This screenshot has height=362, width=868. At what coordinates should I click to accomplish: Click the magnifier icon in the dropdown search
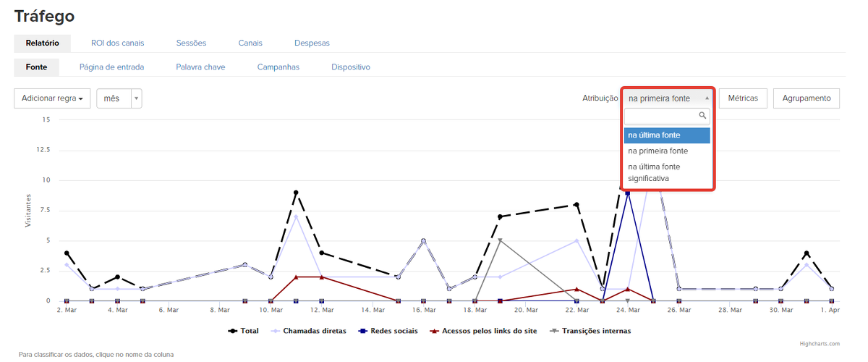click(x=702, y=116)
